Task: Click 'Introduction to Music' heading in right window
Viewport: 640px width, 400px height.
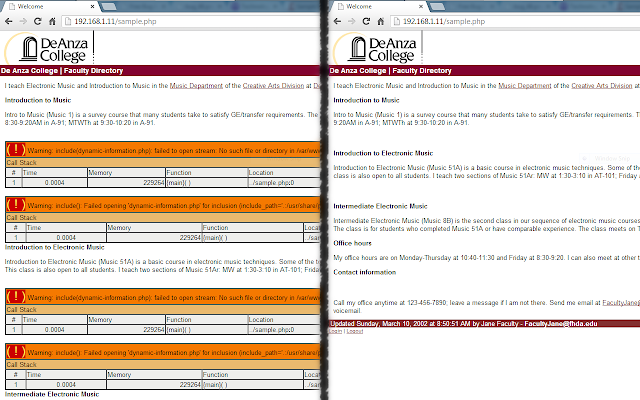Action: [367, 100]
